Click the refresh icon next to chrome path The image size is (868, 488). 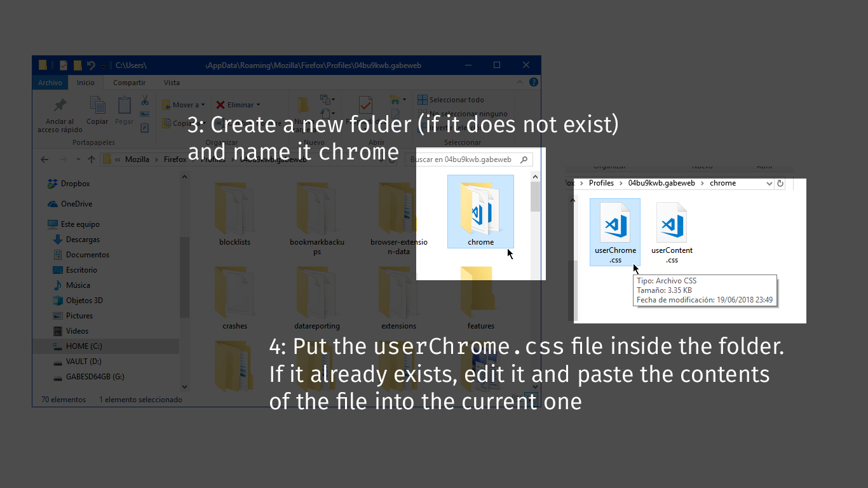click(780, 183)
